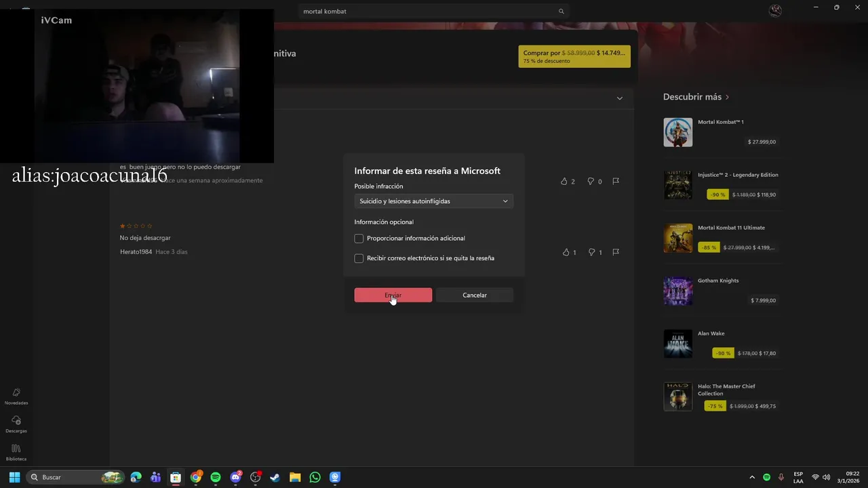The image size is (868, 488).
Task: Open Microsoft Edge from the taskbar
Action: click(x=136, y=477)
